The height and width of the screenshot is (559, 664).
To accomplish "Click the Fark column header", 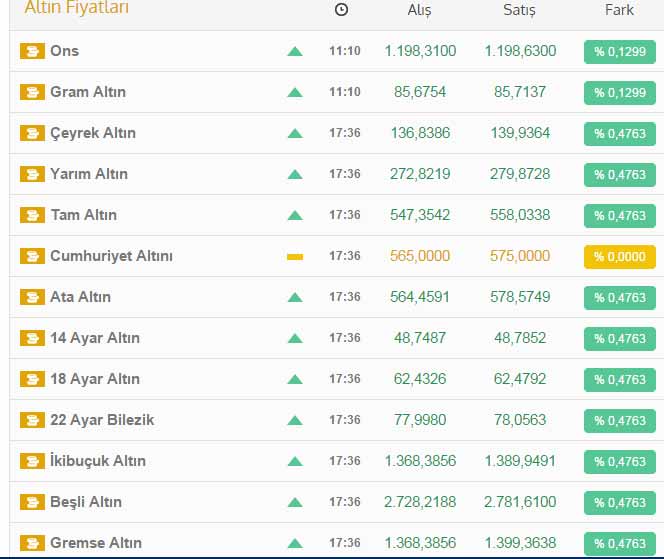I will [x=619, y=10].
